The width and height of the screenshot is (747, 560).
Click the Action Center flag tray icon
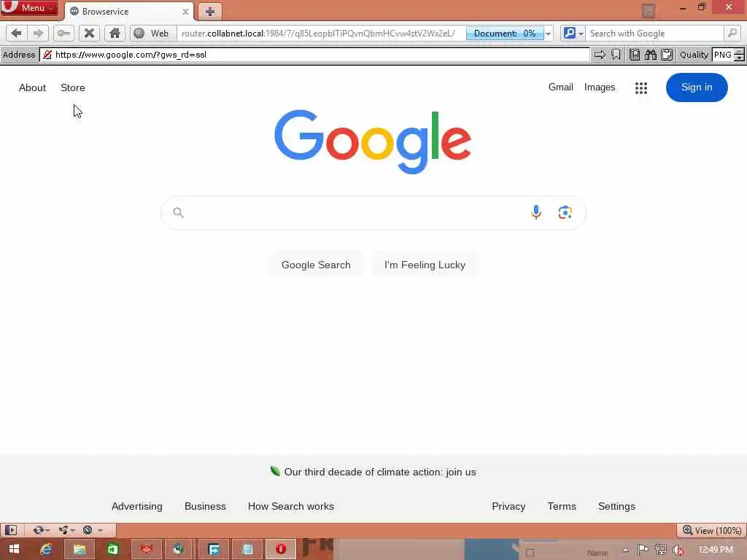pyautogui.click(x=643, y=550)
